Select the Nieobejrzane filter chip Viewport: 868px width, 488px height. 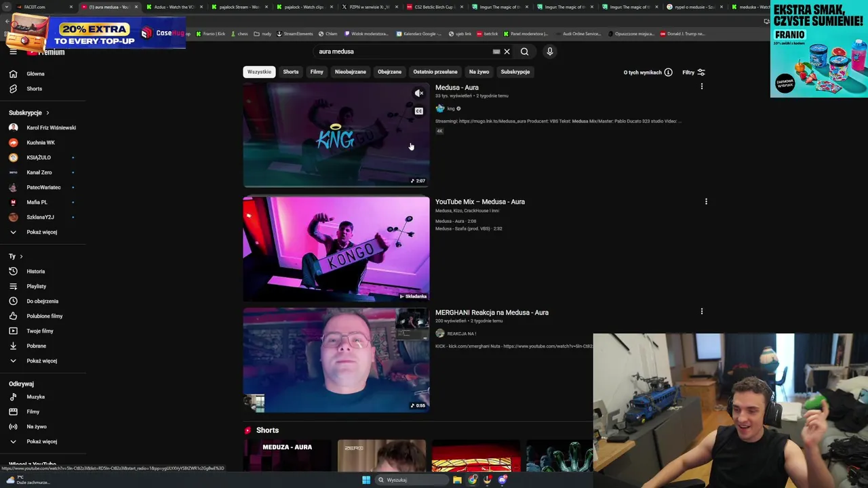(351, 72)
